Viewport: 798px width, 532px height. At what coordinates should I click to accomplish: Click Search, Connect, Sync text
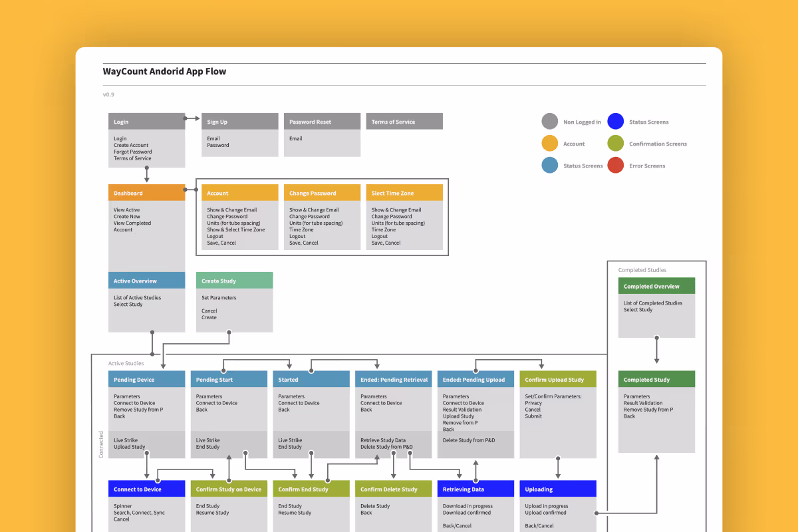click(139, 513)
